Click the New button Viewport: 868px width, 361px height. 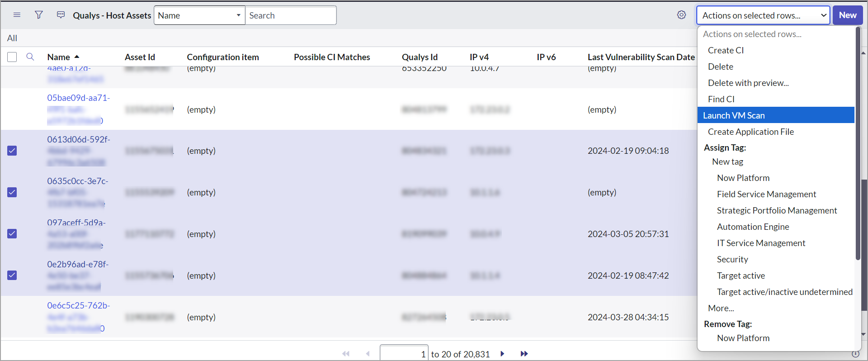coord(848,15)
